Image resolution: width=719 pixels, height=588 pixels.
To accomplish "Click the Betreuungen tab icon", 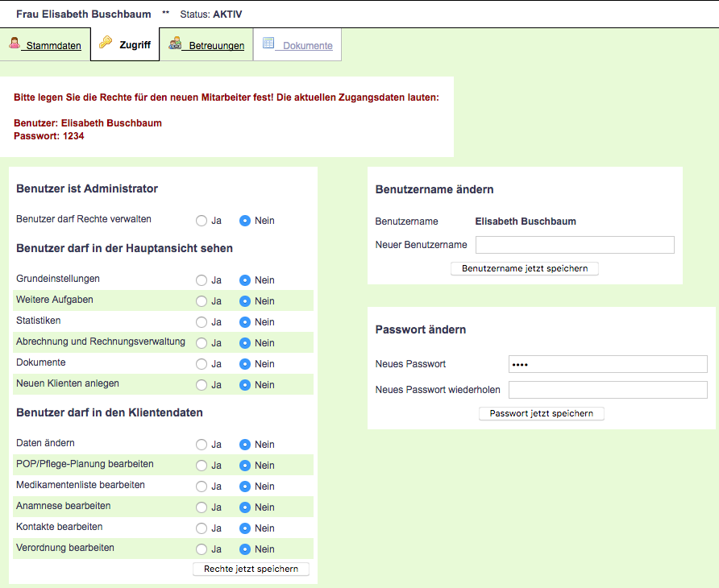I will point(175,43).
